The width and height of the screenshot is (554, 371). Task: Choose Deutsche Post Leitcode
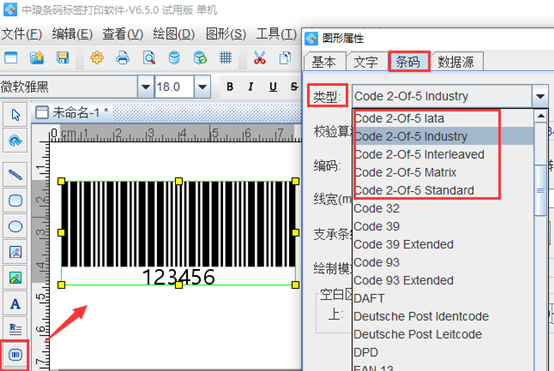point(443,335)
